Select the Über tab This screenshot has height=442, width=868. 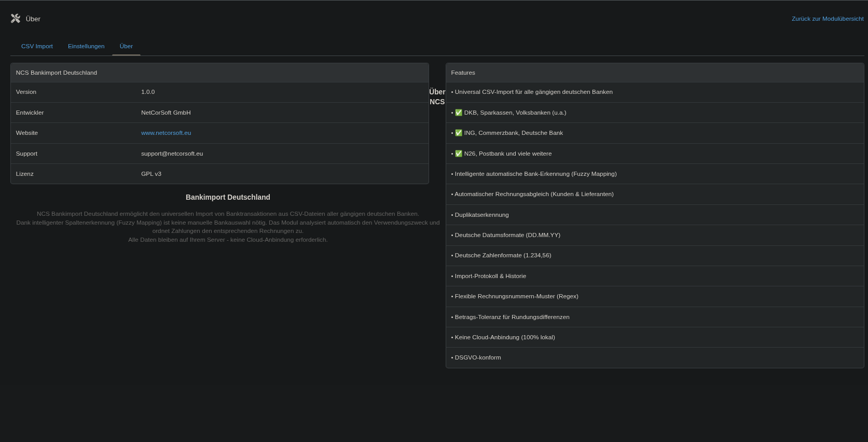click(x=126, y=46)
